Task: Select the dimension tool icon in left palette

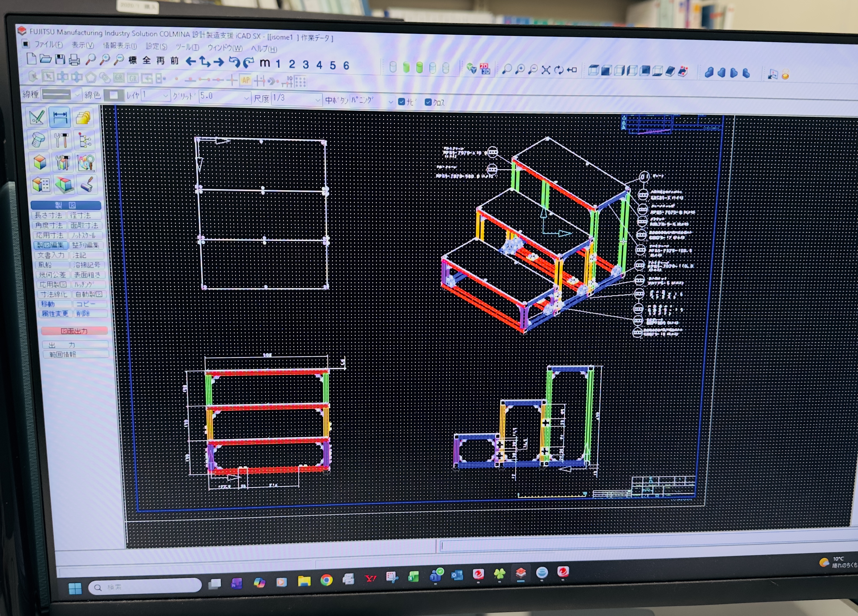Action: [60, 117]
